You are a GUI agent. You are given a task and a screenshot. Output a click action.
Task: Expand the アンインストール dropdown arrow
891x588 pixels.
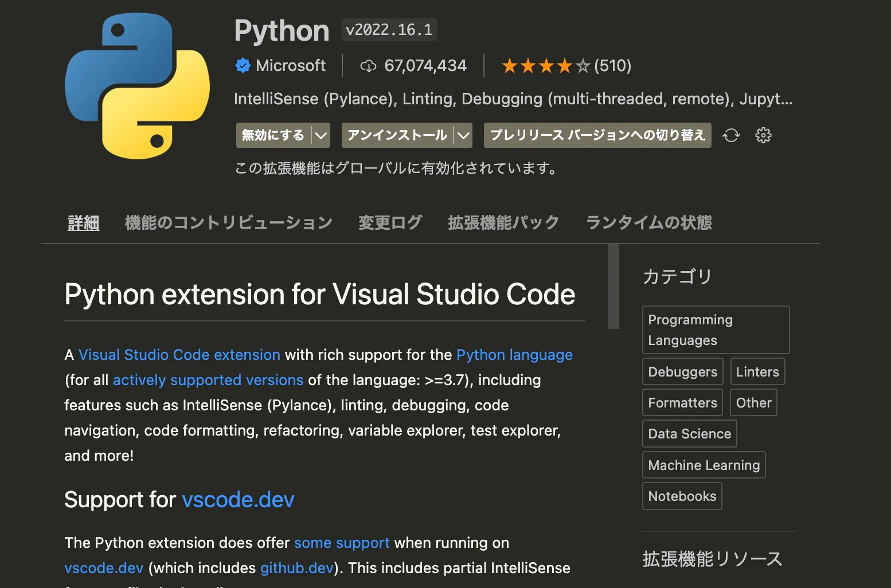463,135
